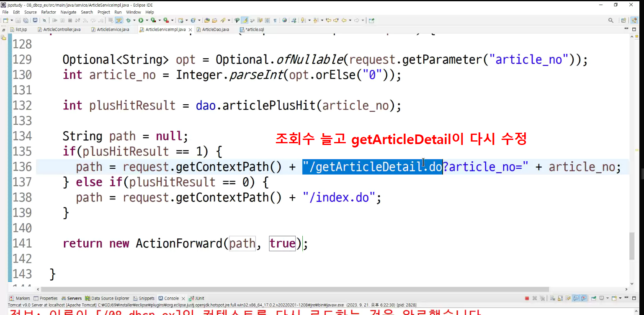
Task: Open the Refactor menu
Action: (49, 12)
